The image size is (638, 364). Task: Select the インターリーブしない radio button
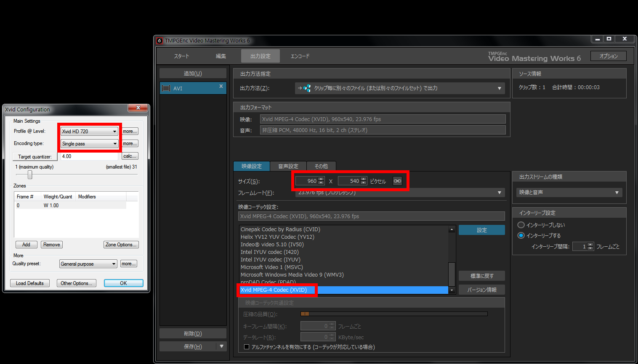521,225
